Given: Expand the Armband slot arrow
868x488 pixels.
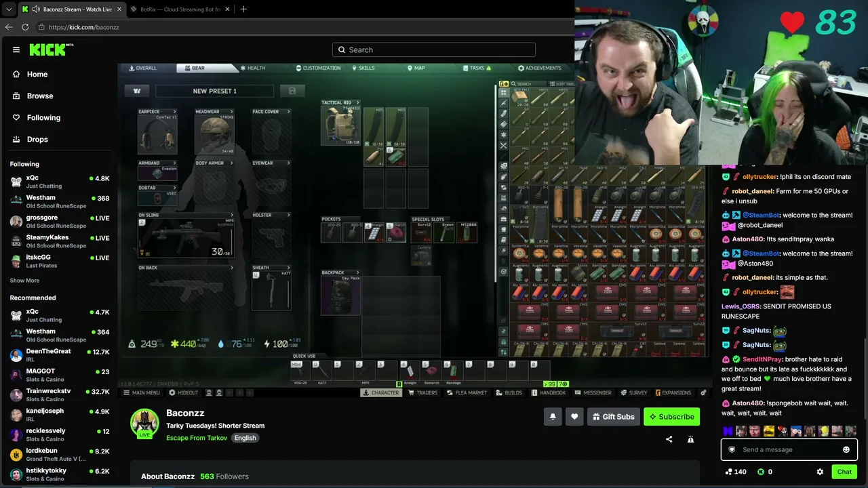Looking at the screenshot, I should (x=174, y=163).
